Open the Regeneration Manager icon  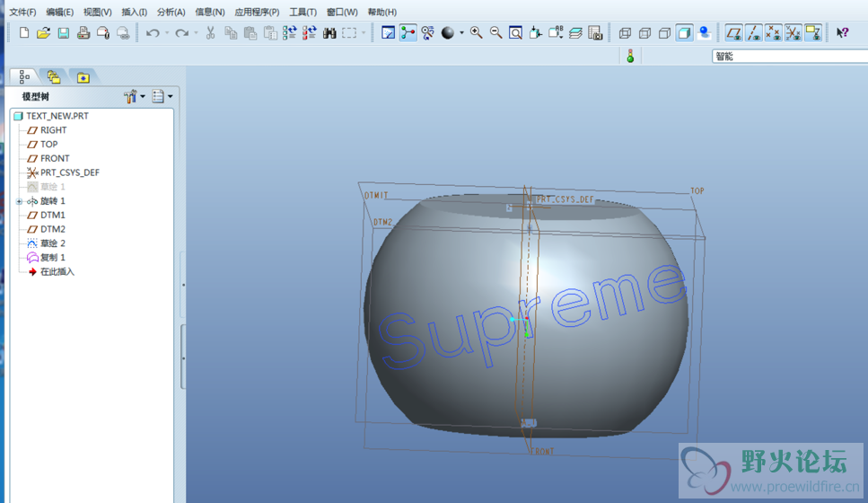pyautogui.click(x=310, y=33)
